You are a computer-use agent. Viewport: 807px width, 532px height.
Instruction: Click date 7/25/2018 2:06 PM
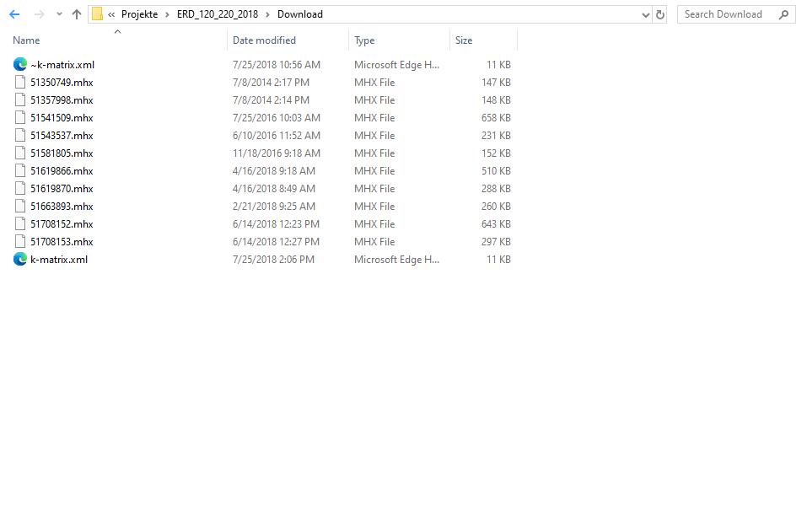273,260
